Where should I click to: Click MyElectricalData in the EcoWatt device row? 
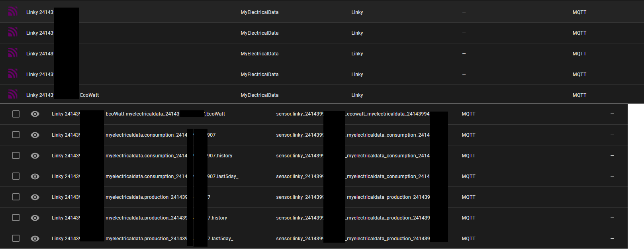pyautogui.click(x=259, y=95)
